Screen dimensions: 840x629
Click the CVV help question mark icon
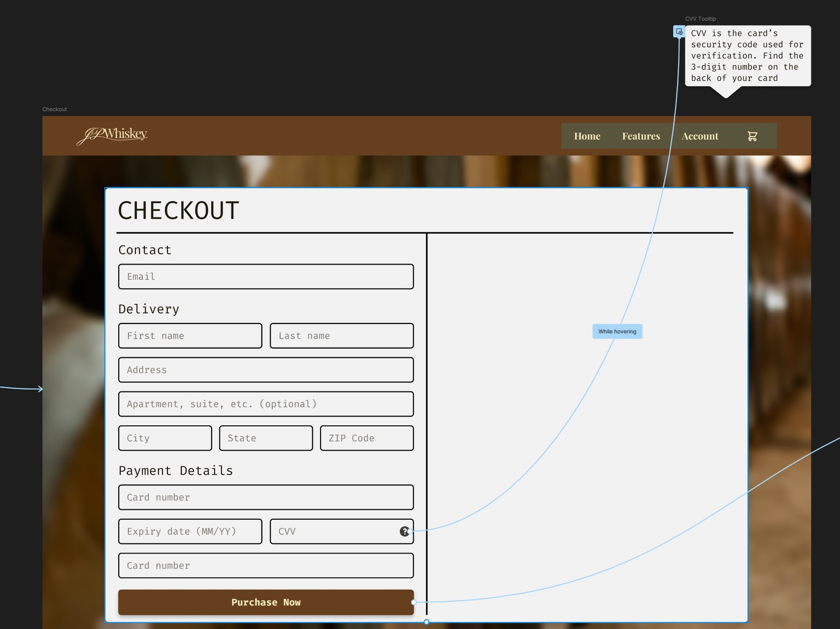coord(404,531)
